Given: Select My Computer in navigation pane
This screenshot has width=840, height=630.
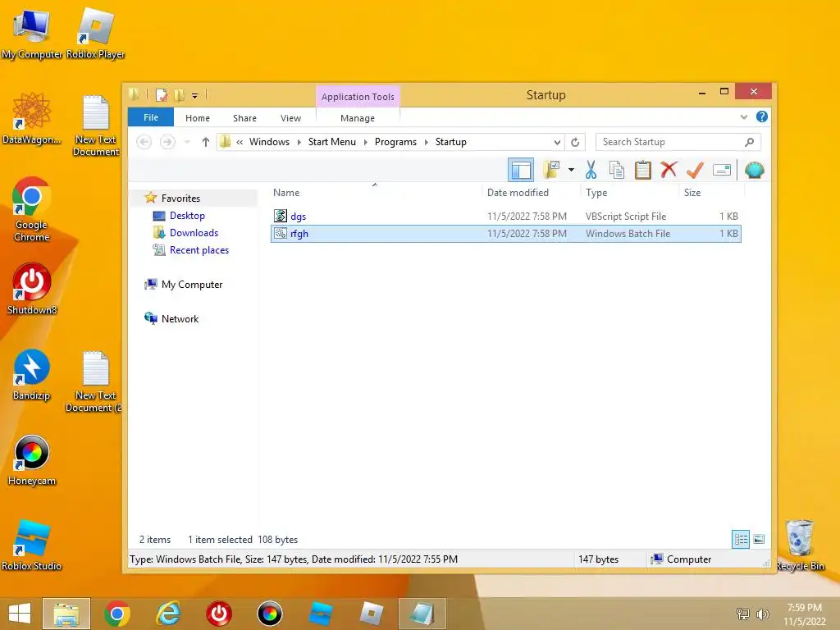Looking at the screenshot, I should point(191,285).
